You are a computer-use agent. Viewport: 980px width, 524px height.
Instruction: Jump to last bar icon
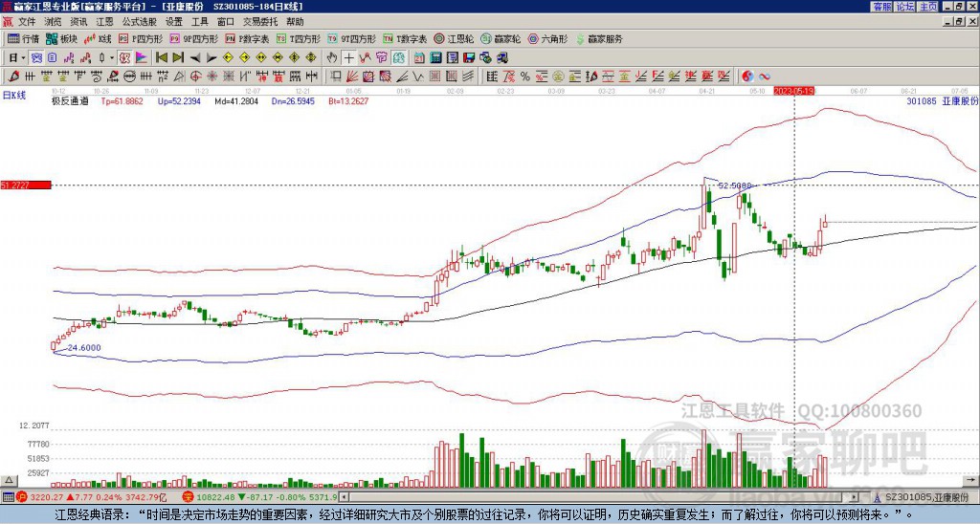pyautogui.click(x=178, y=58)
